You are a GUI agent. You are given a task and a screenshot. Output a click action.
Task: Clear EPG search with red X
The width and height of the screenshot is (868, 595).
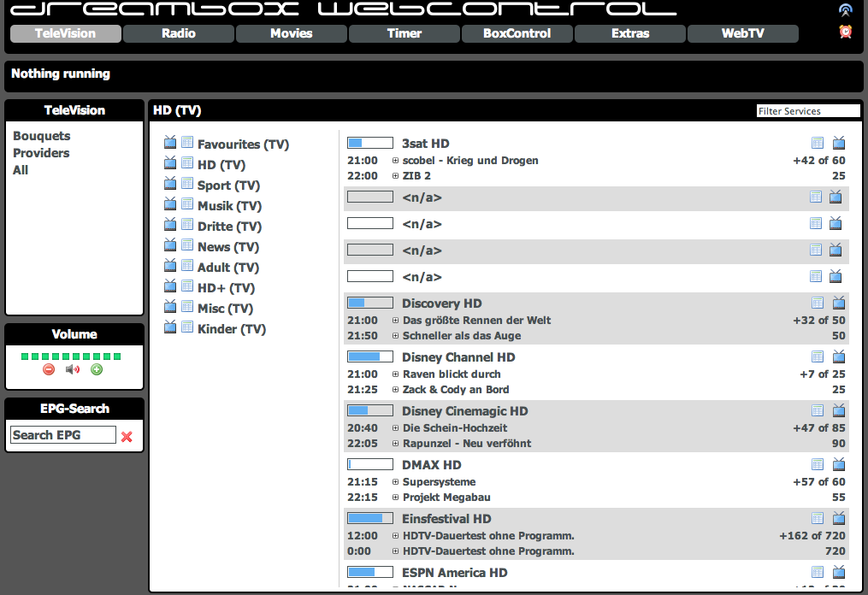tap(127, 436)
